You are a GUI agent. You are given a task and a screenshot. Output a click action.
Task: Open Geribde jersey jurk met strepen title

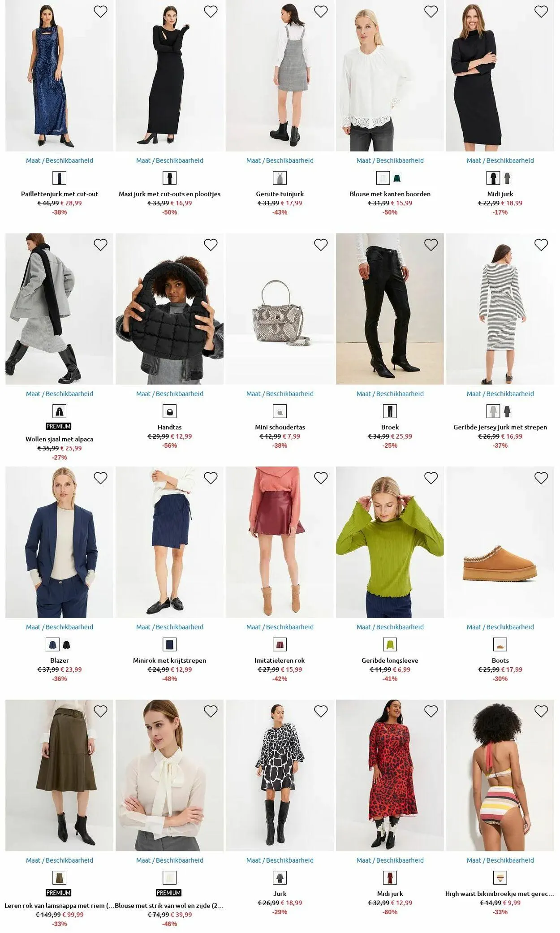point(500,427)
